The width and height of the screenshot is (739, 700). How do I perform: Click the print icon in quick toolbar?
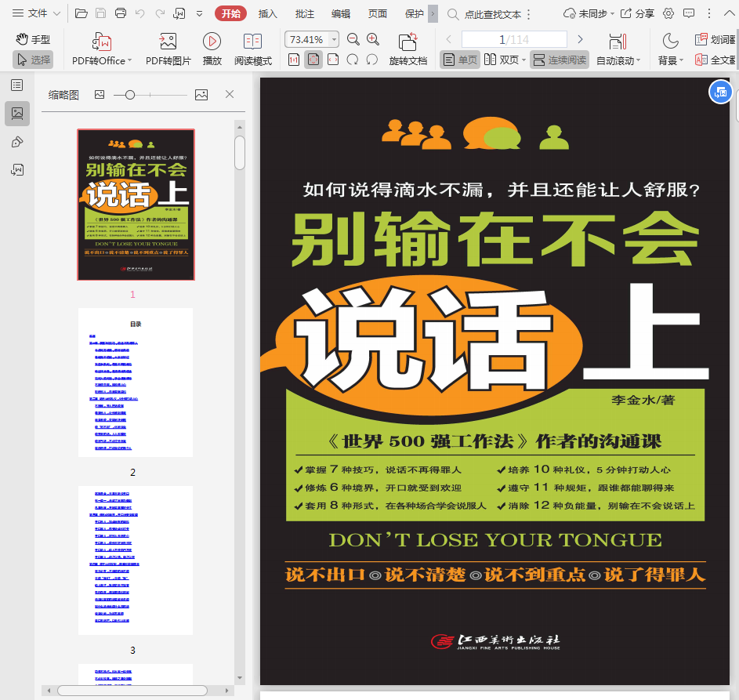coord(120,13)
